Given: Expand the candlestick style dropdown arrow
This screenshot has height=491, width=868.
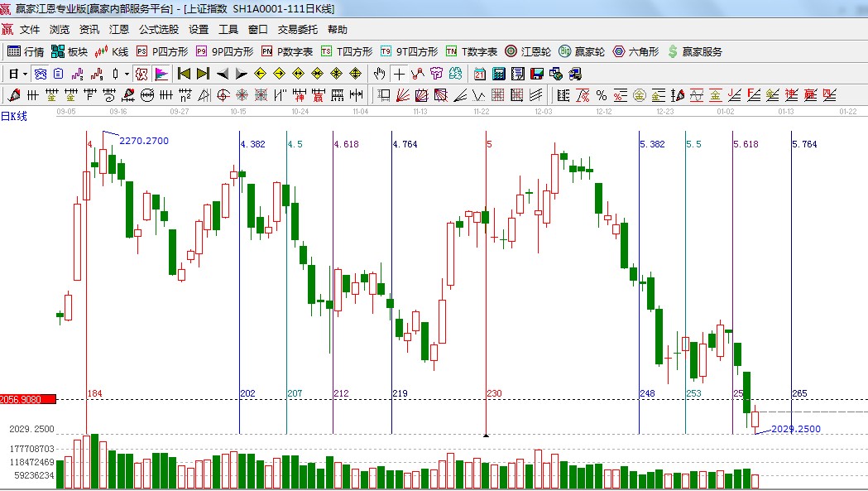Looking at the screenshot, I should [x=127, y=74].
